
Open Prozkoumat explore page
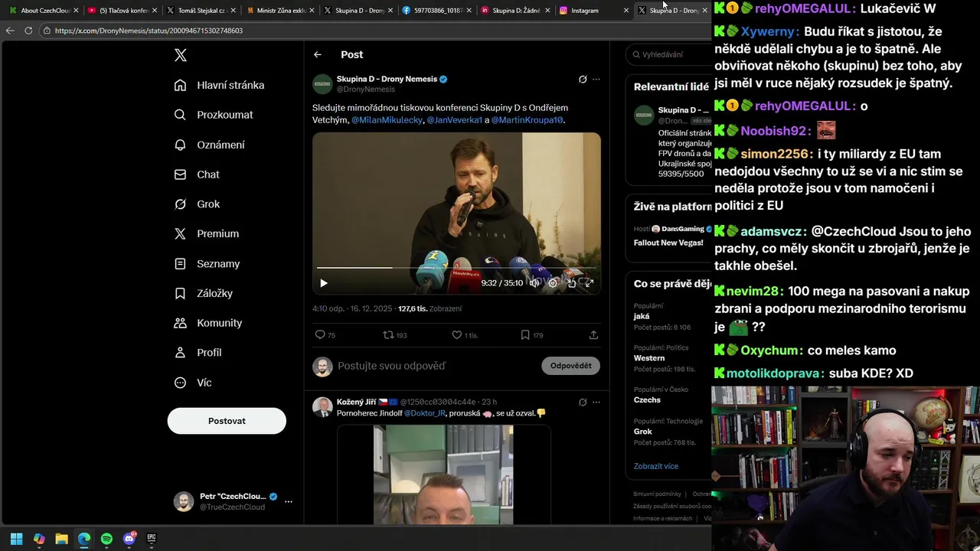point(214,115)
